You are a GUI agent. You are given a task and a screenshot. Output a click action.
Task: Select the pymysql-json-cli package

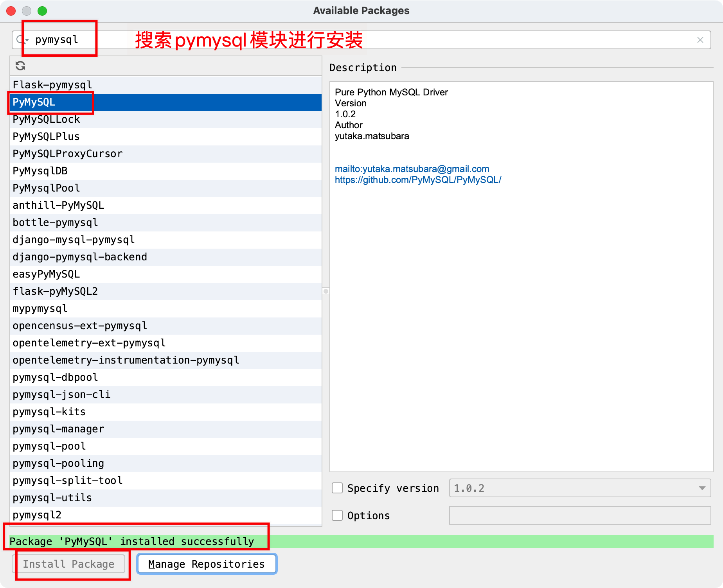(x=166, y=394)
